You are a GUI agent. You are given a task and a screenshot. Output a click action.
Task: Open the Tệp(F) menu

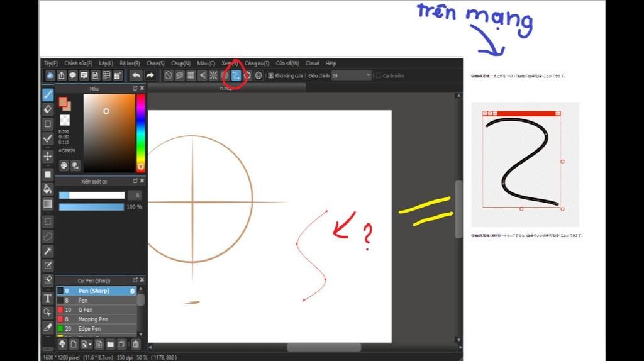pyautogui.click(x=51, y=64)
